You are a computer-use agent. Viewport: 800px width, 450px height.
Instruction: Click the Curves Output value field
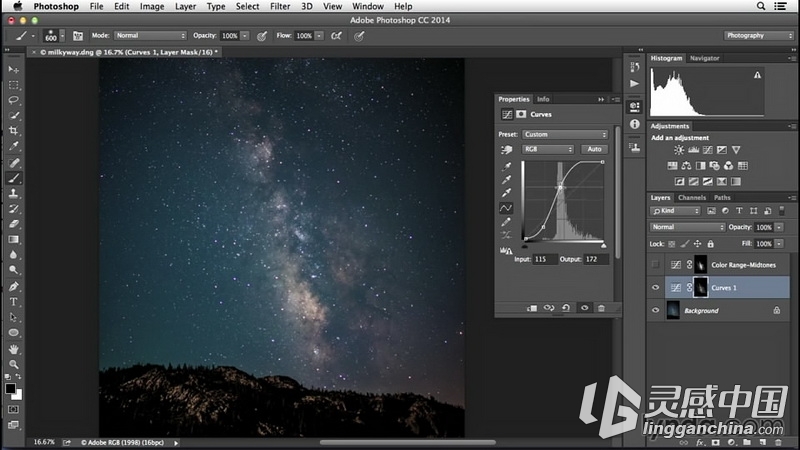point(595,259)
